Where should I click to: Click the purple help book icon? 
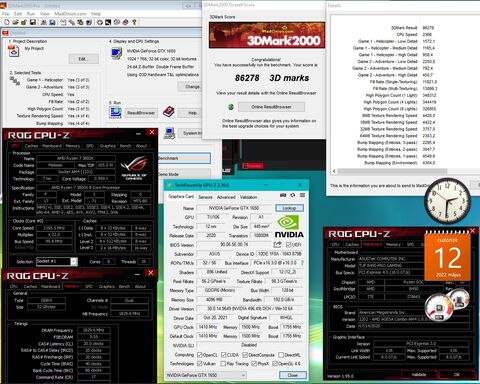(x=169, y=112)
